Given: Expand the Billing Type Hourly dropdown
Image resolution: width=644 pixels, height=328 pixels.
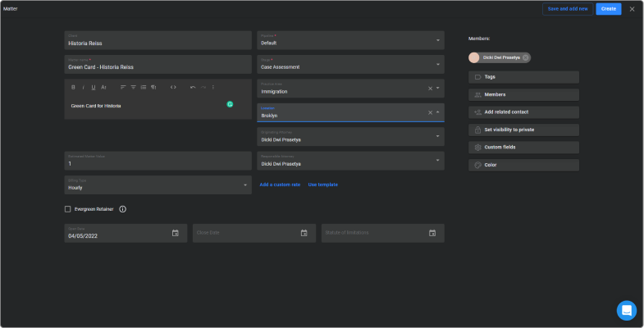Looking at the screenshot, I should click(x=245, y=185).
